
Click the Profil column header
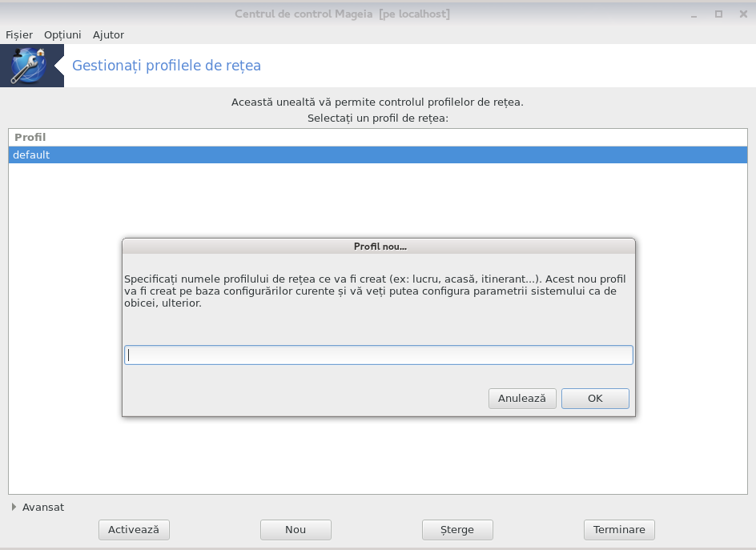click(x=30, y=138)
